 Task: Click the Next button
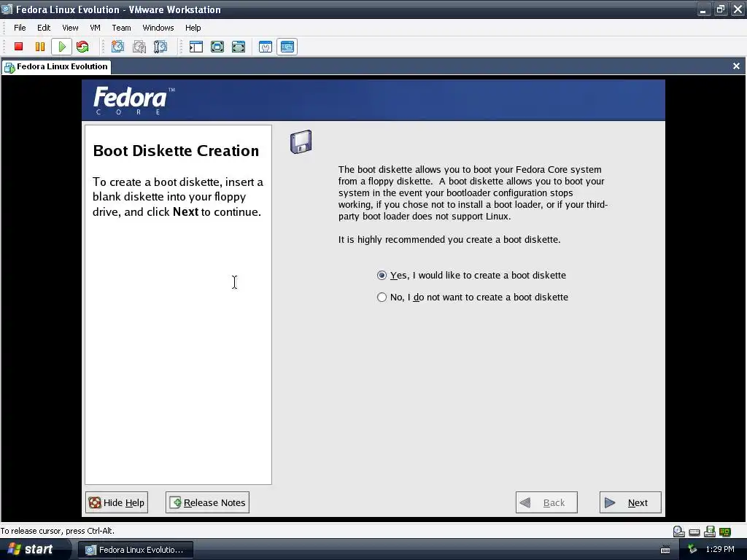[x=630, y=502]
